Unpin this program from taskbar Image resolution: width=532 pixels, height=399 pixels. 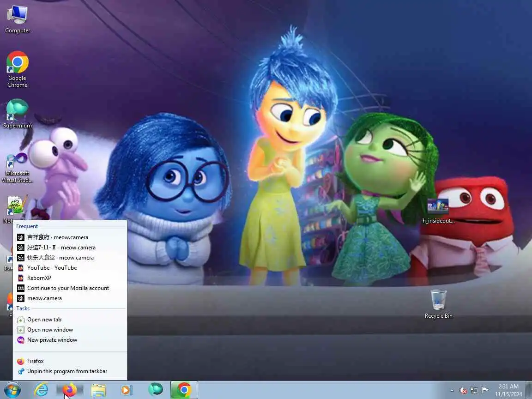(x=70, y=371)
